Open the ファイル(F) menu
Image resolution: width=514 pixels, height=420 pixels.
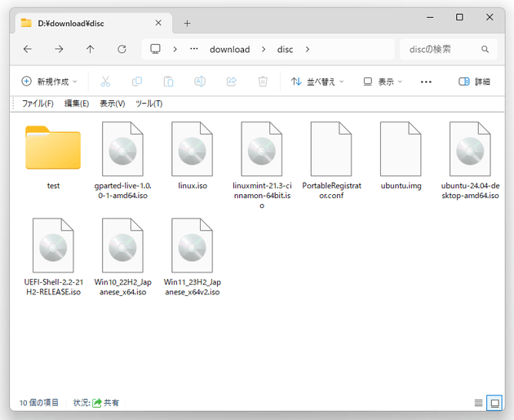[x=38, y=104]
